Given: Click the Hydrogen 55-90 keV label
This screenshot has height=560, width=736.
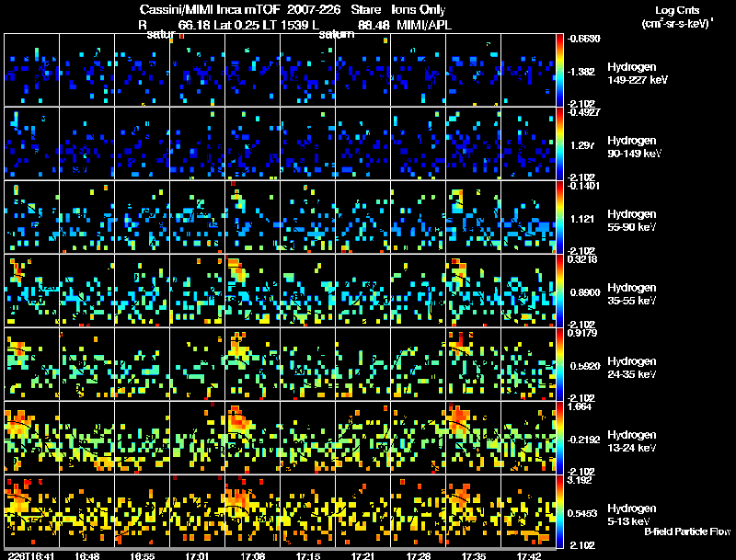Looking at the screenshot, I should coord(632,221).
